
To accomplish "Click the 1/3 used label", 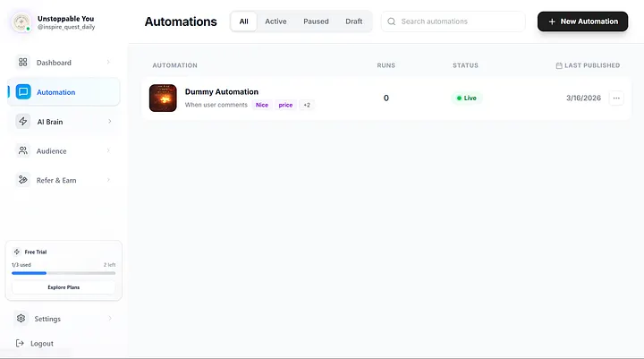I will 21,264.
